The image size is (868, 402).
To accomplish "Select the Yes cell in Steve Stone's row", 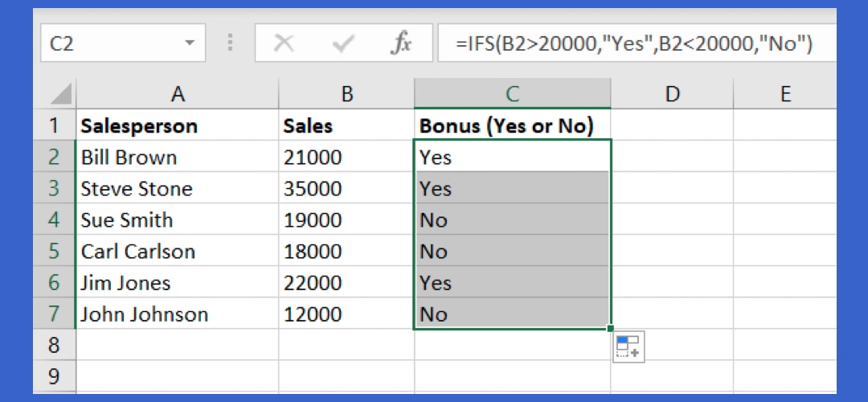I will coord(513,188).
